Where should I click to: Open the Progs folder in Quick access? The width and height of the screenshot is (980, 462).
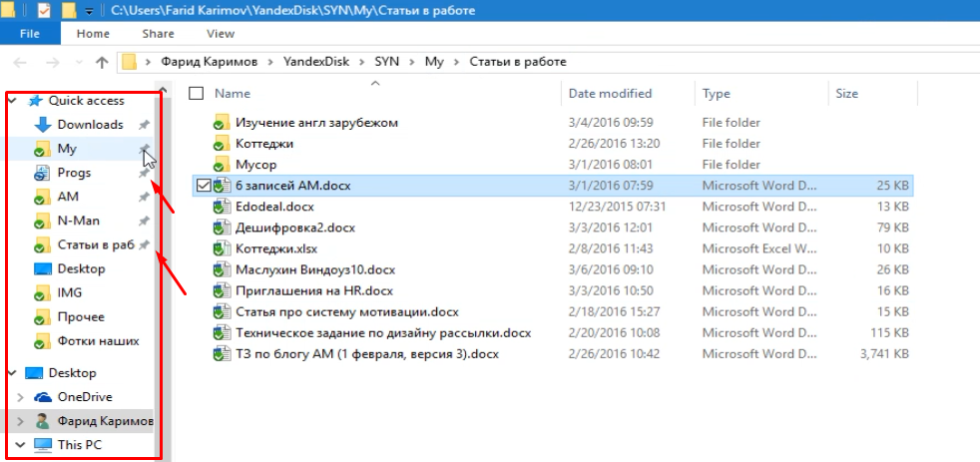click(74, 173)
